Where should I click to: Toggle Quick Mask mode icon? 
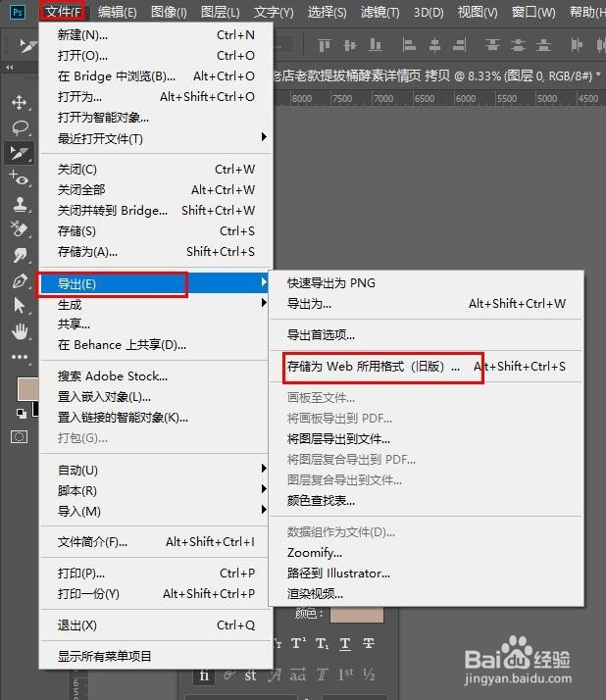tap(19, 436)
